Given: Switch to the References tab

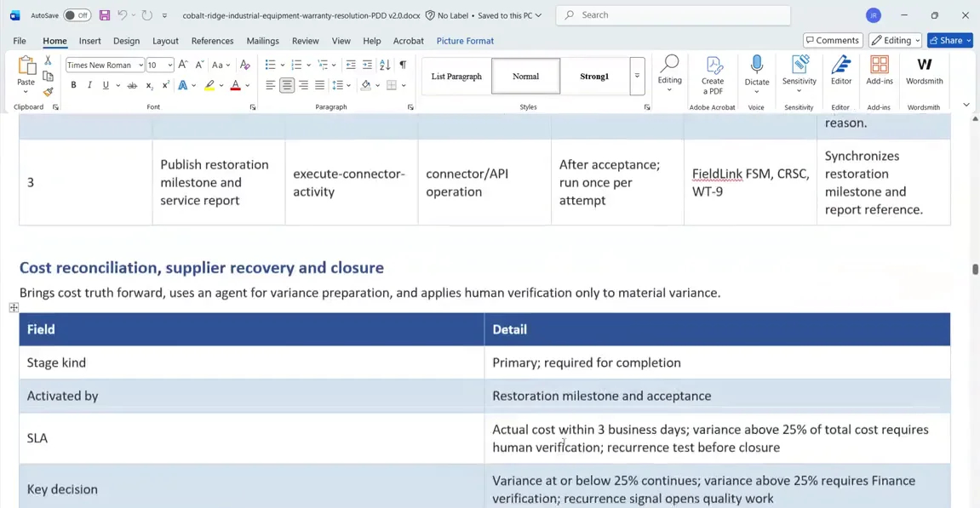Looking at the screenshot, I should coord(213,41).
